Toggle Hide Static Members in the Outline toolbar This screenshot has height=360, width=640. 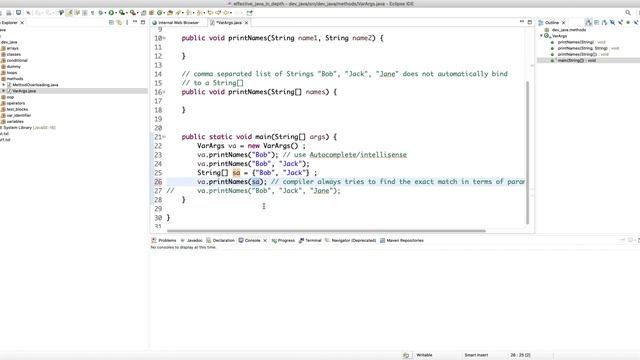(x=620, y=22)
